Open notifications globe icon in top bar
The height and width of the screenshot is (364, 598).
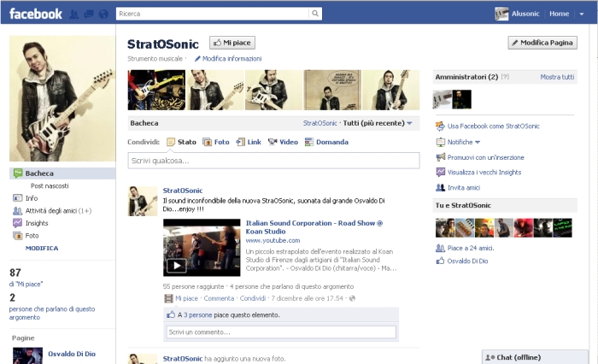103,15
